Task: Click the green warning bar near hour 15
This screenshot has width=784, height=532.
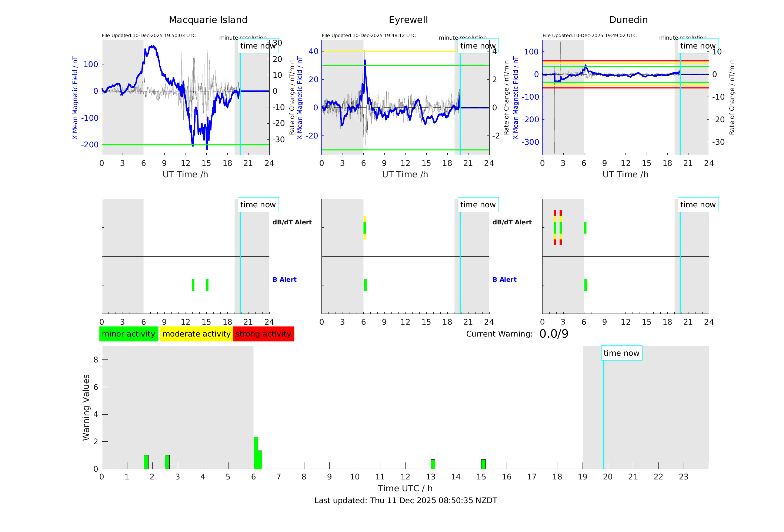Action: pos(483,464)
